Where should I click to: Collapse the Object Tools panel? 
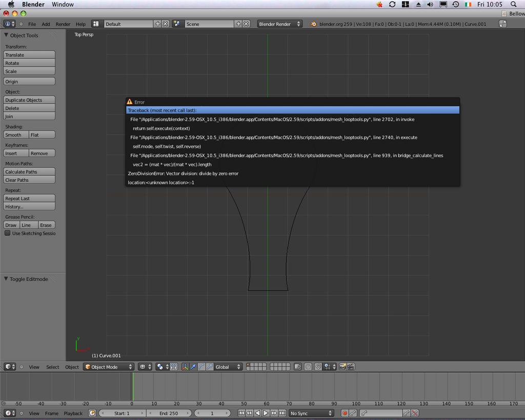[x=6, y=35]
